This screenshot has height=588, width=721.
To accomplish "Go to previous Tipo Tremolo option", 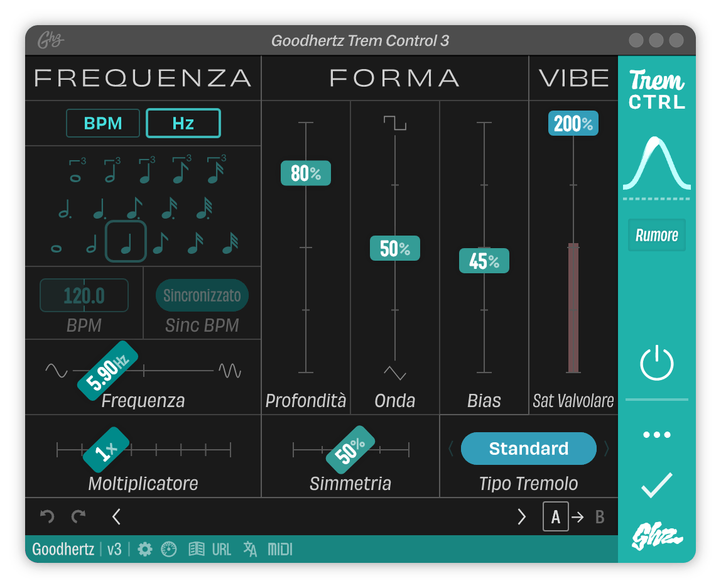I will 451,449.
